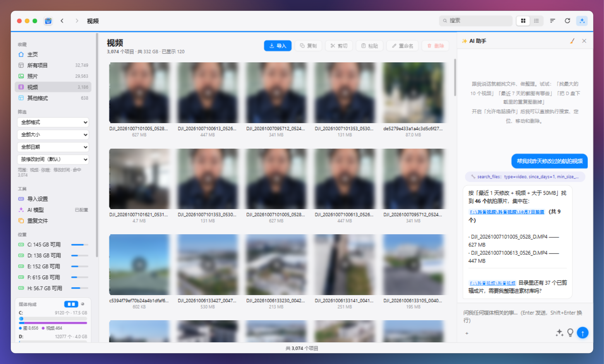Open the 全部格式 dropdown

pos(53,122)
